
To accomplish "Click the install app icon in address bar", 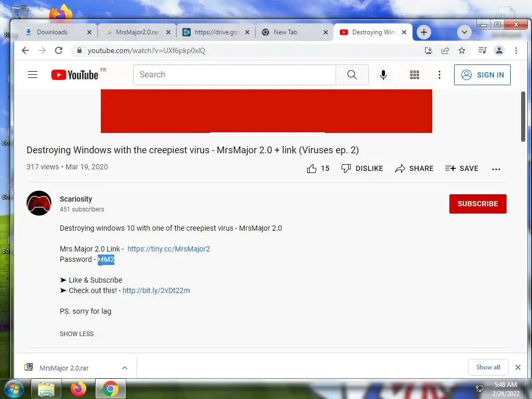I will [429, 50].
